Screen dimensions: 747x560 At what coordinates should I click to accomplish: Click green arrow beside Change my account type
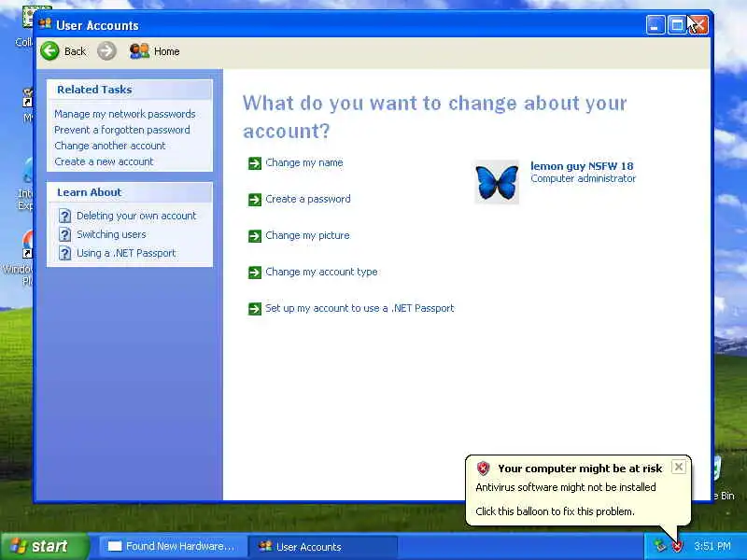[x=255, y=273]
